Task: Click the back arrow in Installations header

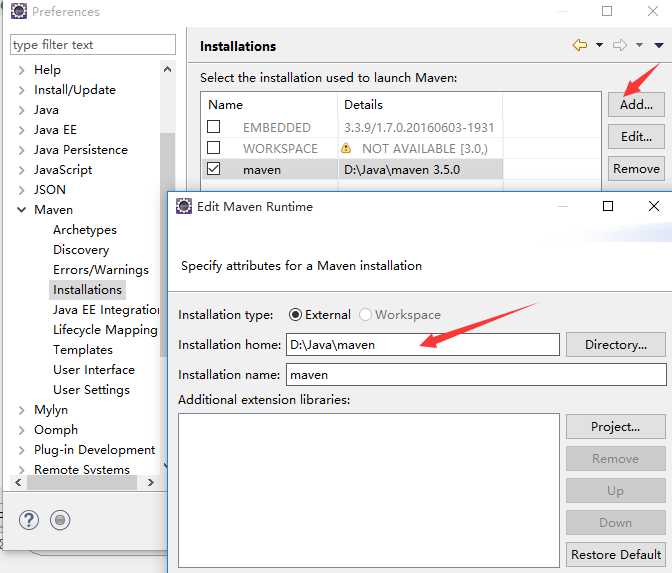Action: [579, 45]
